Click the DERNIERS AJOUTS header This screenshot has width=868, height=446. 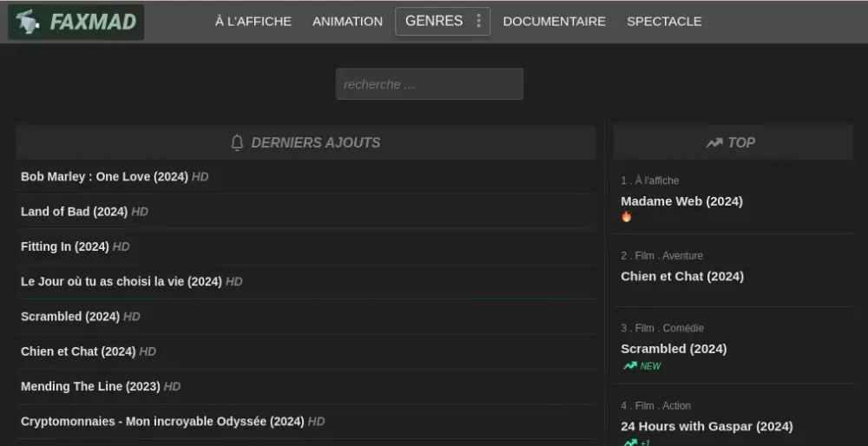click(306, 143)
